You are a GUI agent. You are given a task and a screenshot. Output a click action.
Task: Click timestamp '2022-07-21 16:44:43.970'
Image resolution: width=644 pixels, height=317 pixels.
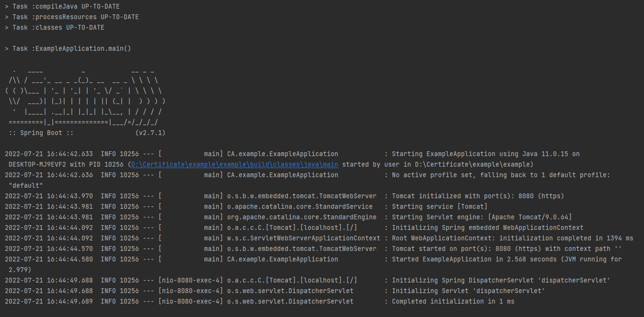coord(49,196)
